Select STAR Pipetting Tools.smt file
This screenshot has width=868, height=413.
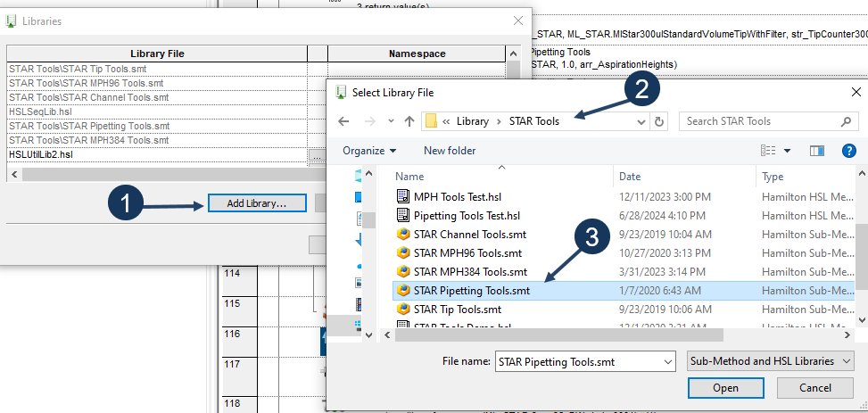click(472, 290)
